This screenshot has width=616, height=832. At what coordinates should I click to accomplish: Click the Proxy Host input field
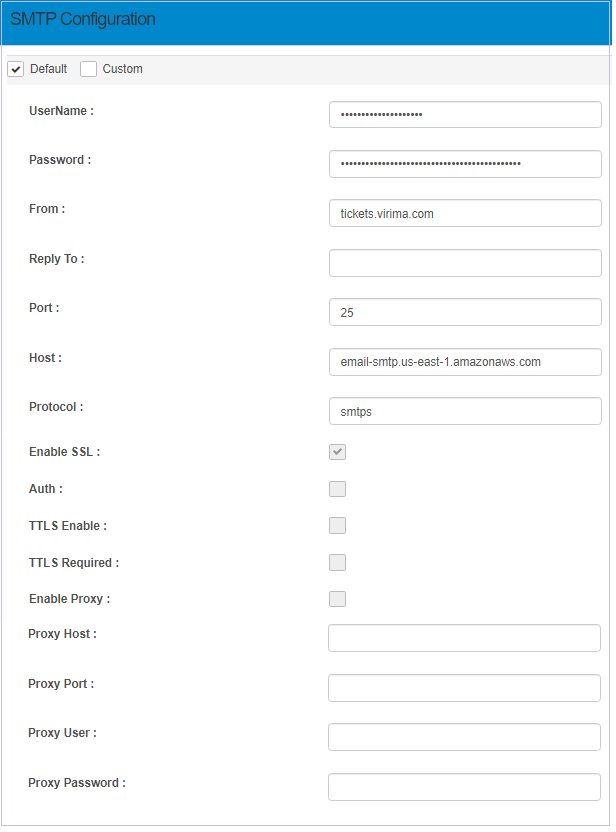[x=464, y=638]
